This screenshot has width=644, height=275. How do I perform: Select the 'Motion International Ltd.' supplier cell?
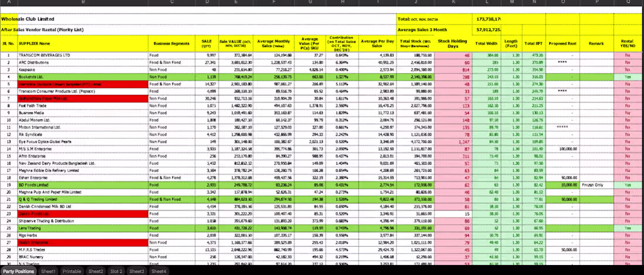(83, 127)
